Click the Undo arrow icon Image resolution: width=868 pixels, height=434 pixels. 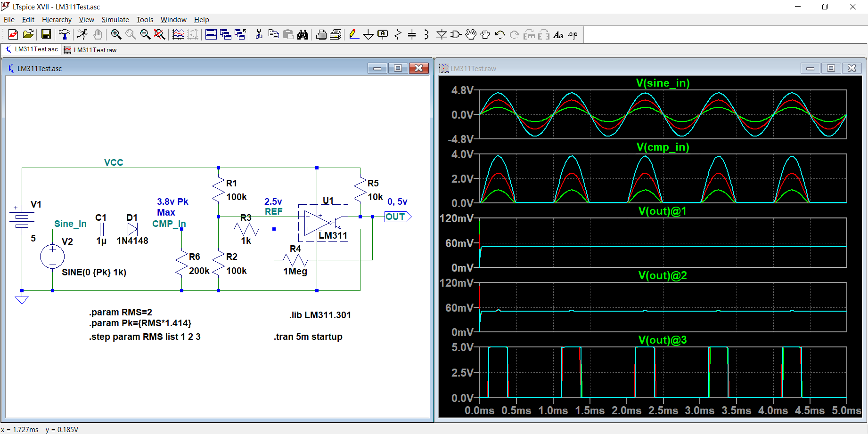[500, 34]
